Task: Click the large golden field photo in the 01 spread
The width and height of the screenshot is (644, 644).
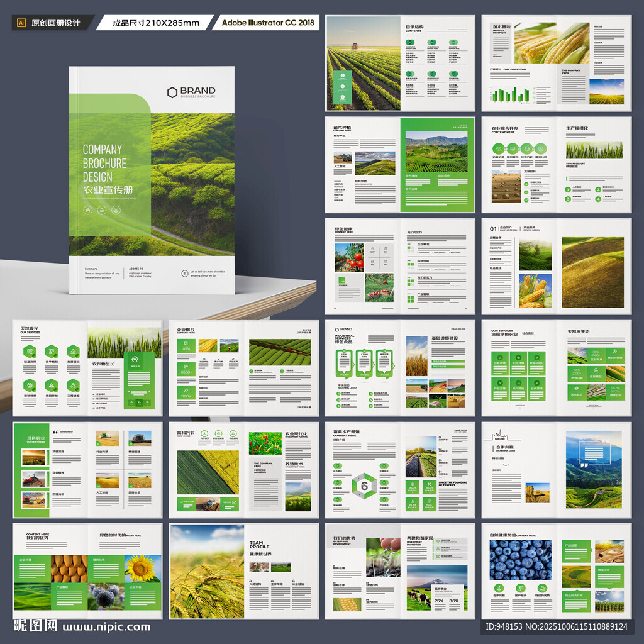Action: tap(592, 272)
